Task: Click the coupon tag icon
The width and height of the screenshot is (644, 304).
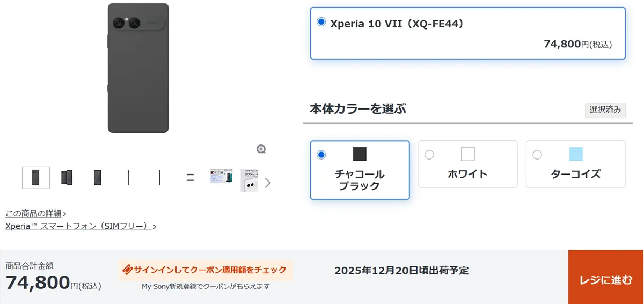Action: pyautogui.click(x=128, y=270)
